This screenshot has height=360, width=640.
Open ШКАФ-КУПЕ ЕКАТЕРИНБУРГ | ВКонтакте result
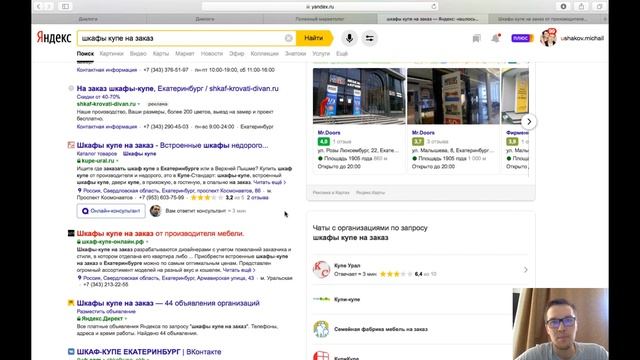[149, 351]
